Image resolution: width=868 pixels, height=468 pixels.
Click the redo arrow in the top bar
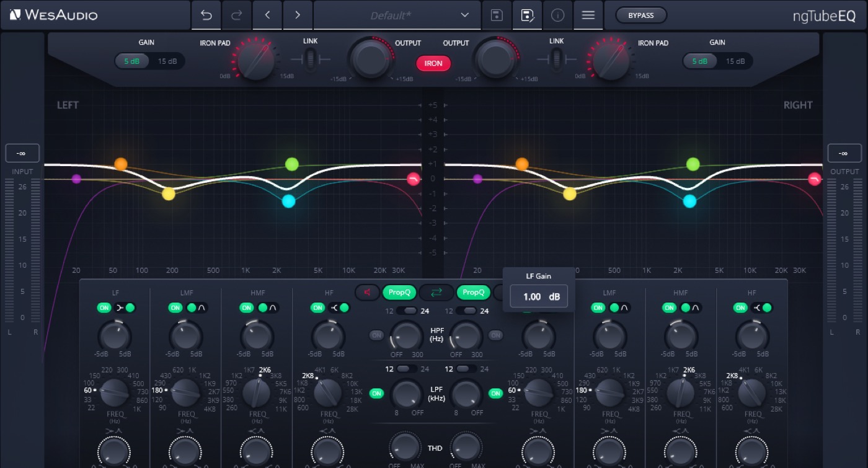pos(236,15)
